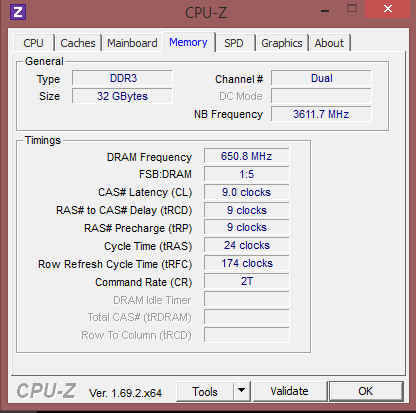Screen dimensions: 416x413
Task: Click the 32 GBytes size field
Action: (x=122, y=96)
